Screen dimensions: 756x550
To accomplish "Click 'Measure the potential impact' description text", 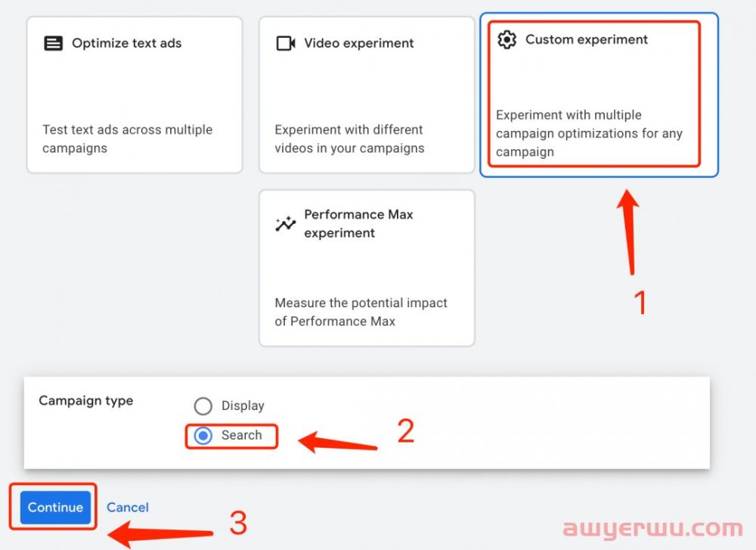I will click(x=361, y=312).
